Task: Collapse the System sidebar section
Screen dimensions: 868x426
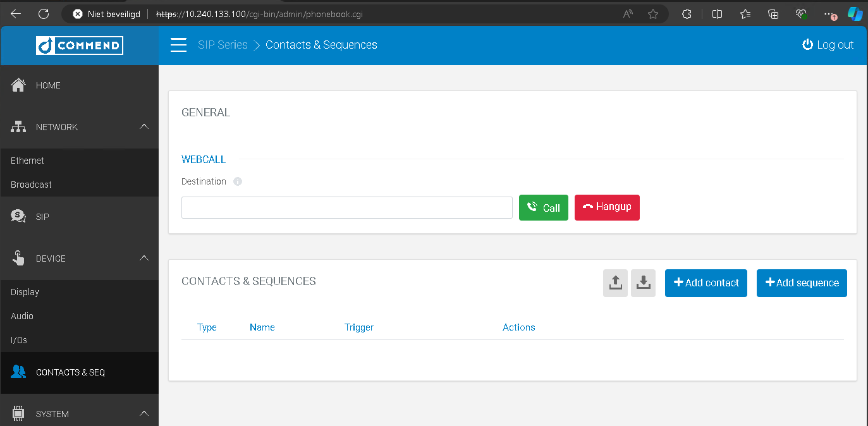Action: coord(144,414)
